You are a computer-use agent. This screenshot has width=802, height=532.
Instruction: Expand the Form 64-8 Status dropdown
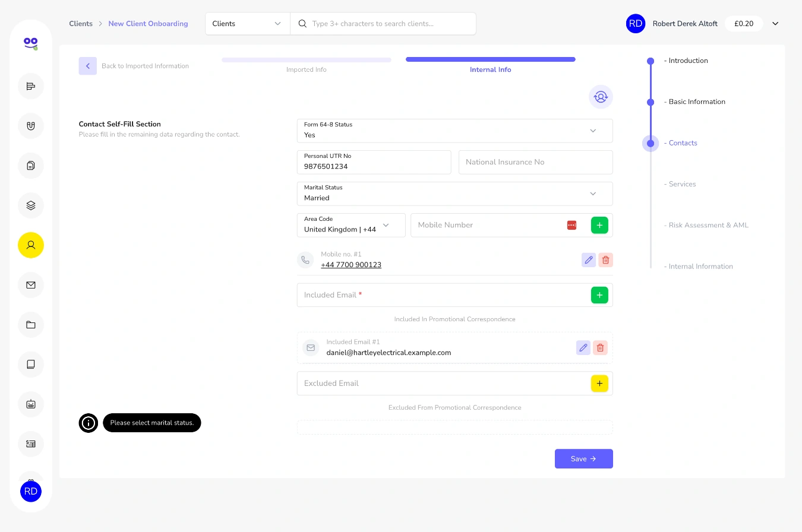coord(454,131)
